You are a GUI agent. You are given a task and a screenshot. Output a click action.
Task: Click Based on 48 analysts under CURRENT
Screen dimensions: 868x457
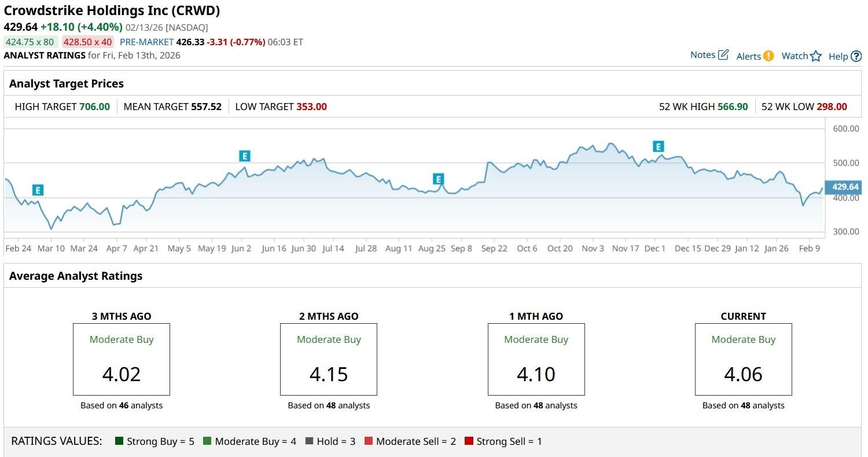(x=744, y=405)
